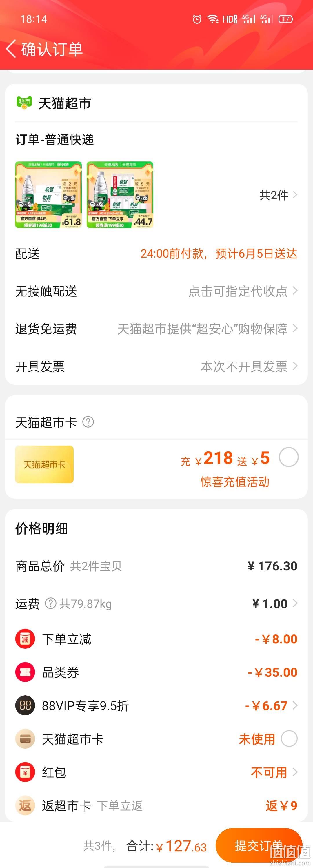Open help icon beside 天猫超市卡 title
313x868 pixels.
click(x=88, y=422)
